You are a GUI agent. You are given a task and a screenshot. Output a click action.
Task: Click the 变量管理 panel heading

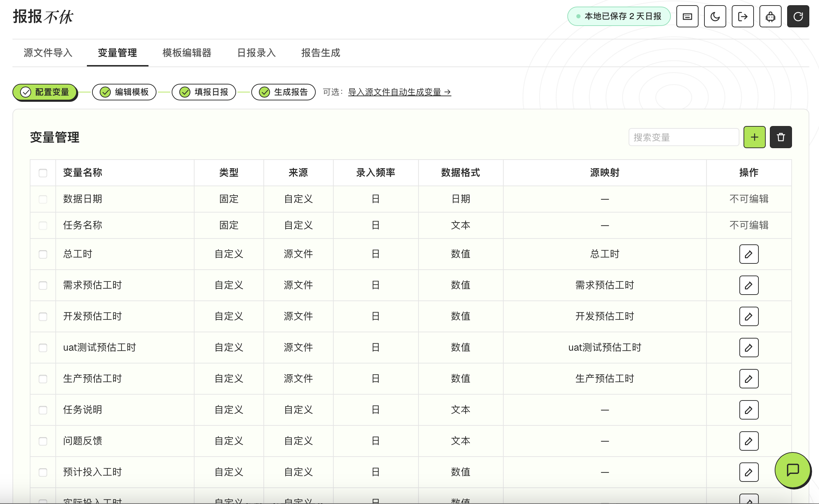click(x=55, y=137)
